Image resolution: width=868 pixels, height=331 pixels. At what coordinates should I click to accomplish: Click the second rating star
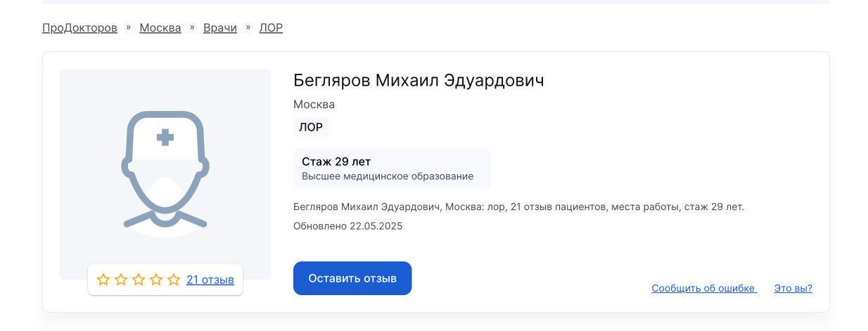point(121,280)
